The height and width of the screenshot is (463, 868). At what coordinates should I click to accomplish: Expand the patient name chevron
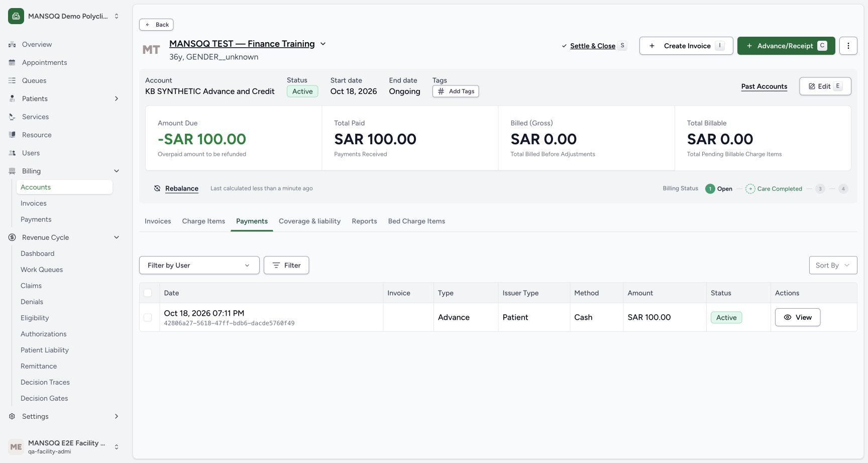pos(323,44)
